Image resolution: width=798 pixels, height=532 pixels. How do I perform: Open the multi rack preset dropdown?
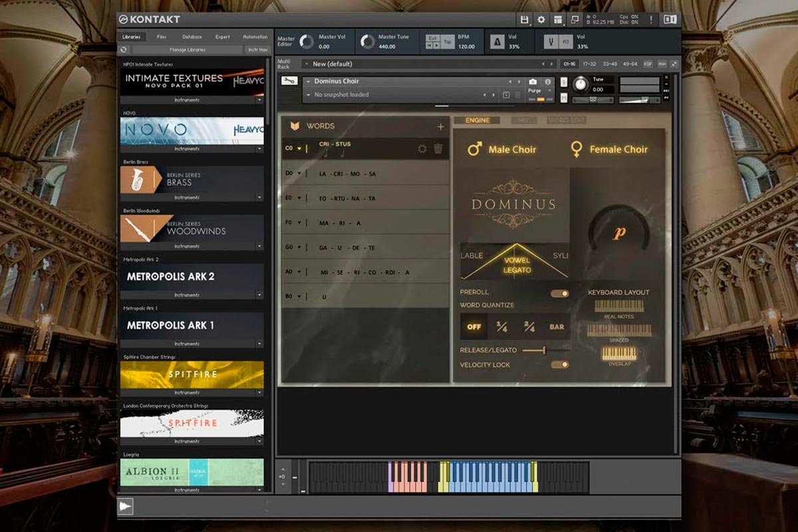click(306, 64)
